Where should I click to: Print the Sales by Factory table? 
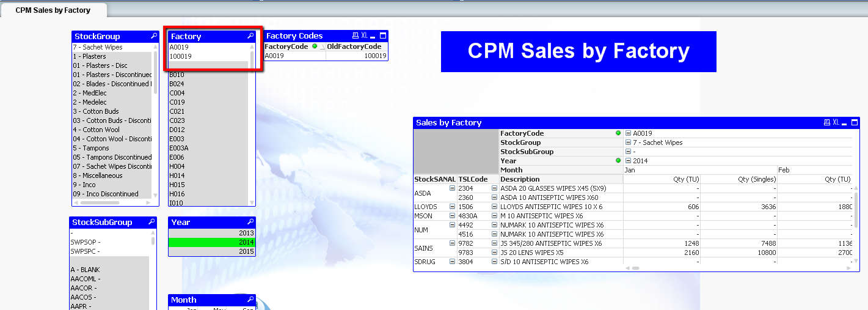point(827,123)
